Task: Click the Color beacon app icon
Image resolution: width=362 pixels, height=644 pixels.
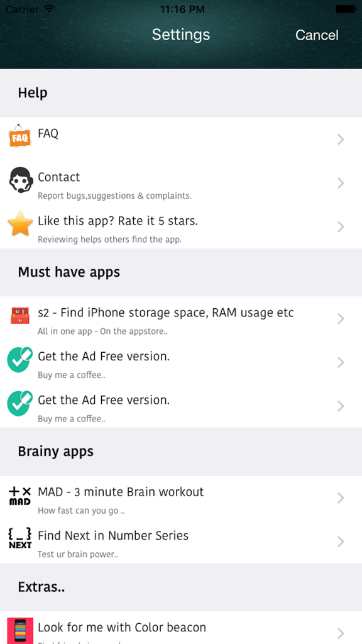Action: 19,632
